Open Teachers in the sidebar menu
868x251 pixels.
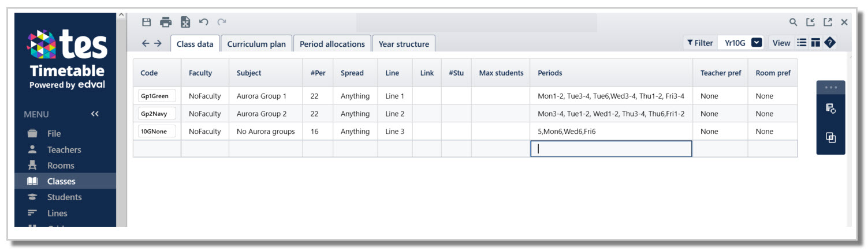click(x=64, y=149)
